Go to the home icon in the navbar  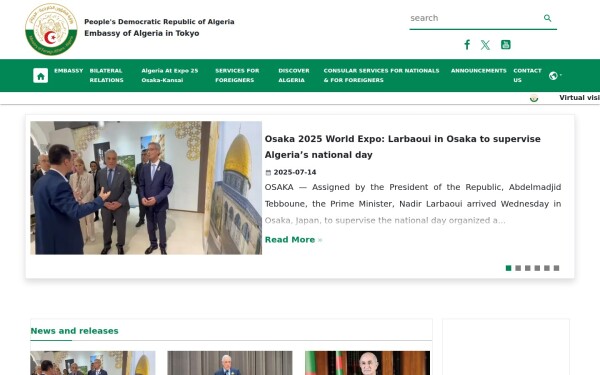(x=41, y=76)
